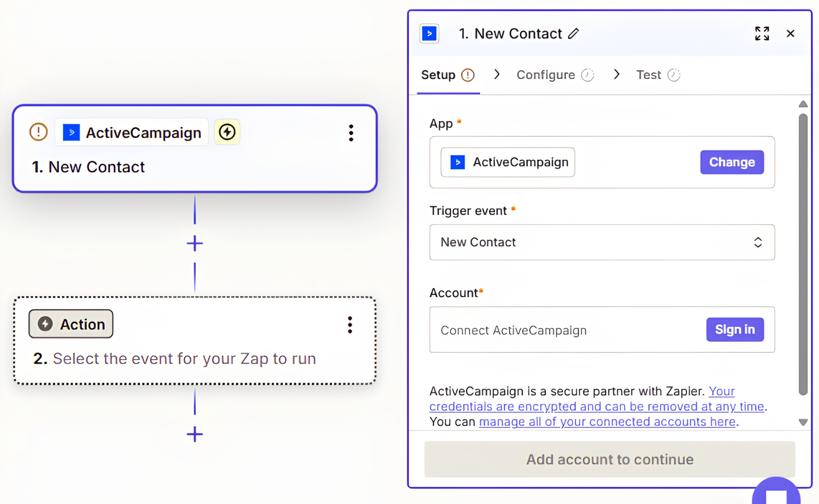Click the warning icon on the ActiveCampaign step card
This screenshot has height=504, width=819.
click(39, 132)
